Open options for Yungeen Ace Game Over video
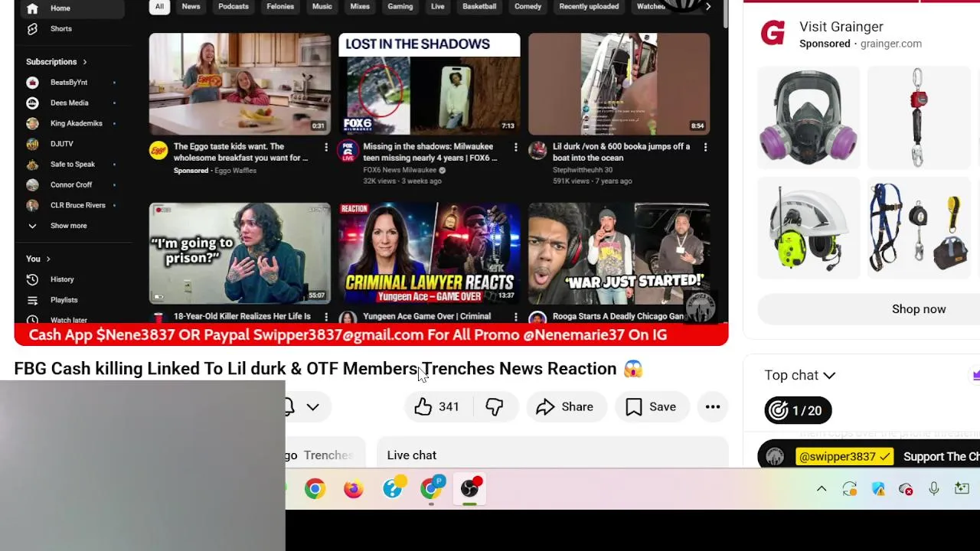 (x=515, y=317)
